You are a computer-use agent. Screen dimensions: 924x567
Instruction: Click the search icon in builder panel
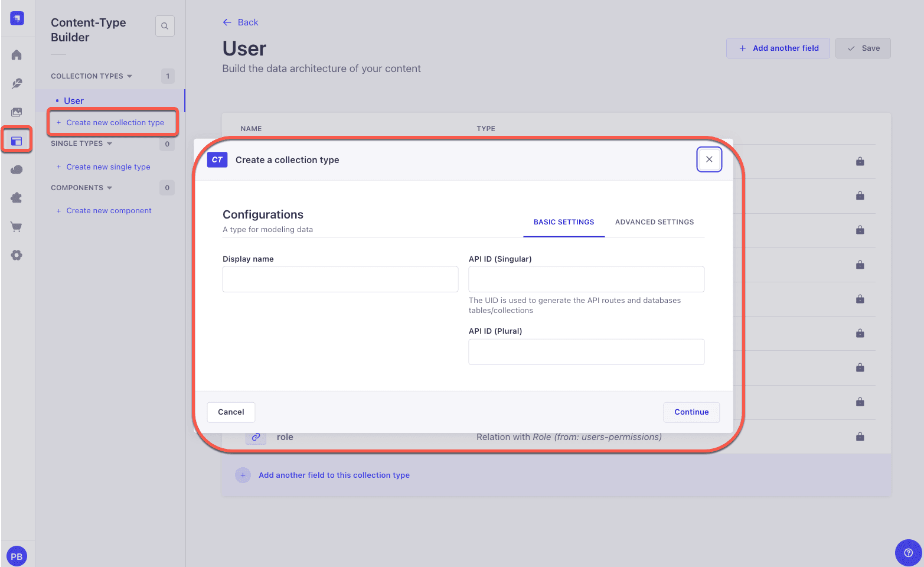(x=165, y=26)
